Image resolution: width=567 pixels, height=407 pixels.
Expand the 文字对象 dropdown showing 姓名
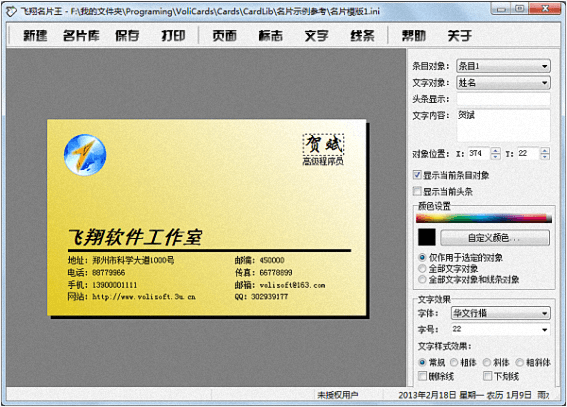[x=503, y=83]
